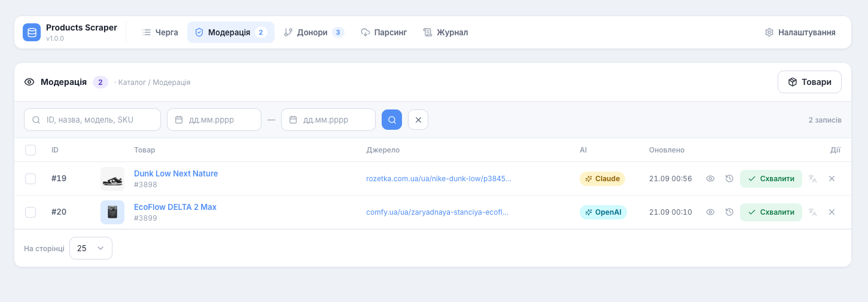Click the eye preview icon for EcoFlow
Viewport: 868px width, 302px height.
710,212
